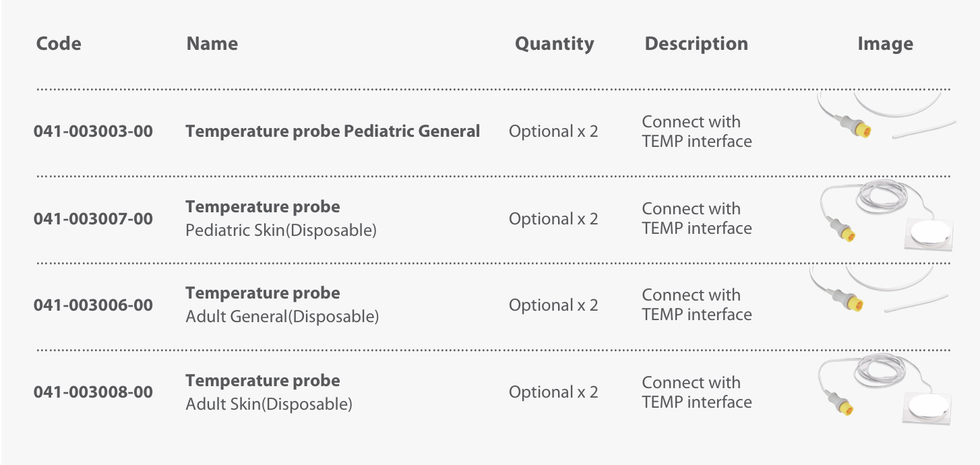Click the Pediatric Skin probe image
Image resolution: width=980 pixels, height=465 pixels.
(885, 217)
